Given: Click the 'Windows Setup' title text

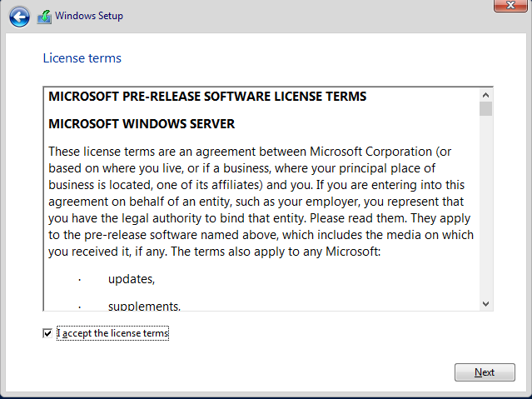Looking at the screenshot, I should coord(89,16).
